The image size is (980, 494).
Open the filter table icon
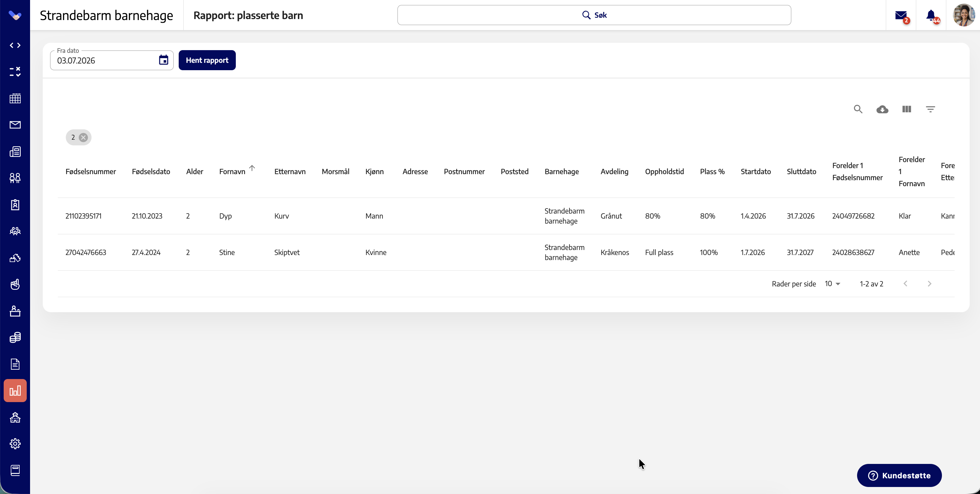point(931,109)
